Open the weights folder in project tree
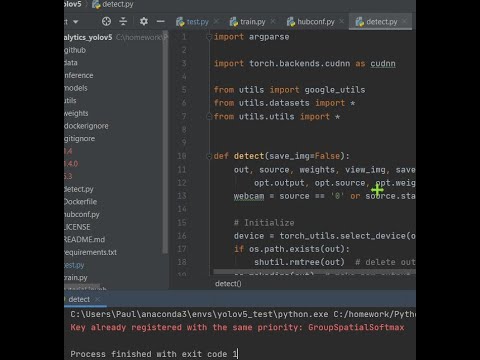The width and height of the screenshot is (480, 360). click(x=76, y=113)
